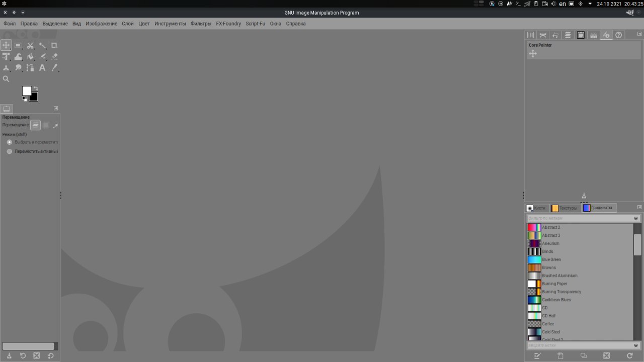Image resolution: width=644 pixels, height=362 pixels.
Task: Select the Zoom magnifier tool
Action: pyautogui.click(x=6, y=78)
